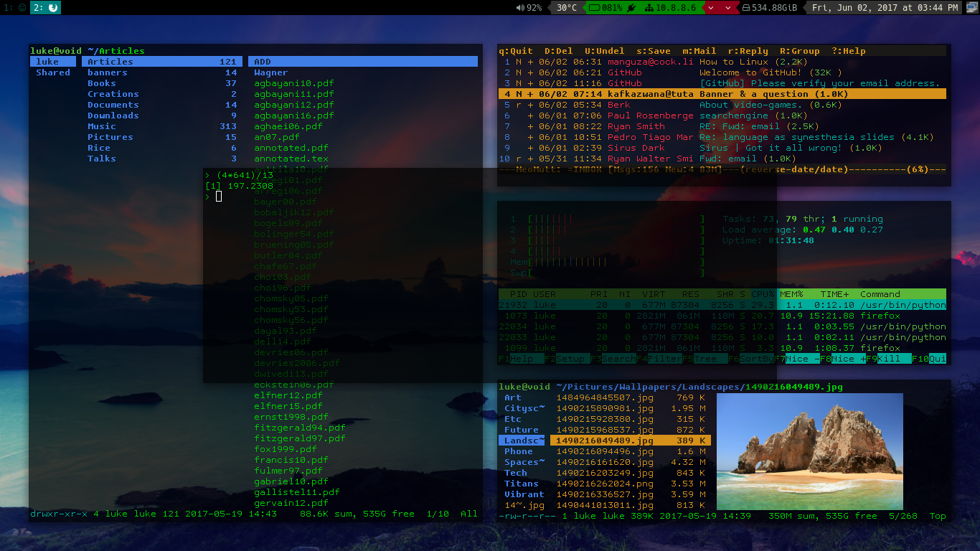Click the volume speaker icon in status bar
This screenshot has height=551, width=980.
520,8
